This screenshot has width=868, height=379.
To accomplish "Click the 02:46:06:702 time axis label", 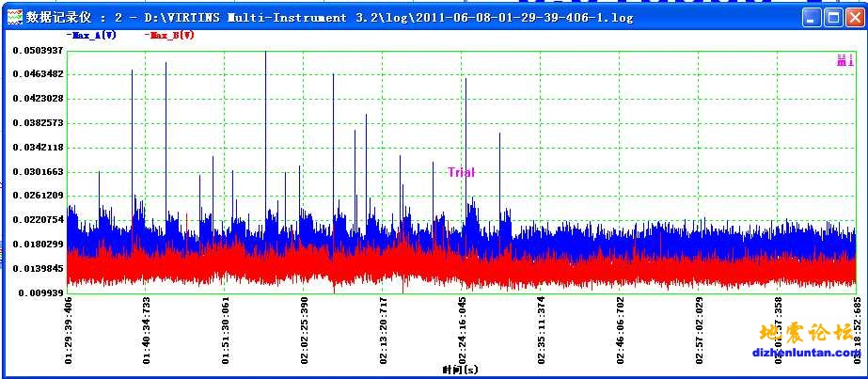I will pyautogui.click(x=620, y=330).
